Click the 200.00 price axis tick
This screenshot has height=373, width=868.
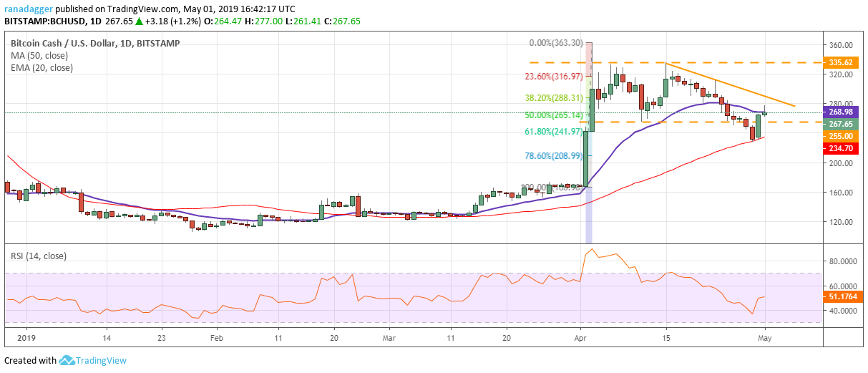click(x=842, y=163)
